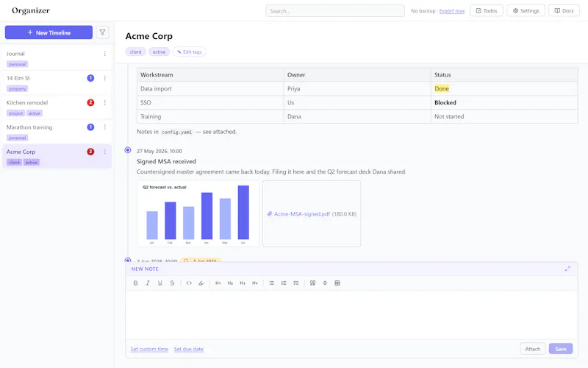The height and width of the screenshot is (368, 588).
Task: Open the timeline filter
Action: [102, 32]
